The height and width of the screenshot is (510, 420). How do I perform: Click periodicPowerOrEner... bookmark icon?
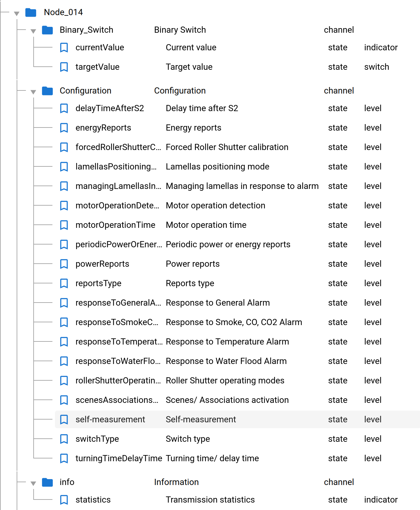[x=64, y=245]
